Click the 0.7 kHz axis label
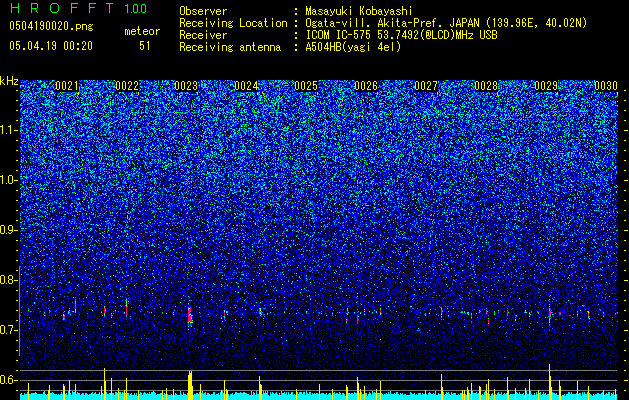Screen dimensions: 629x400 click(9, 330)
